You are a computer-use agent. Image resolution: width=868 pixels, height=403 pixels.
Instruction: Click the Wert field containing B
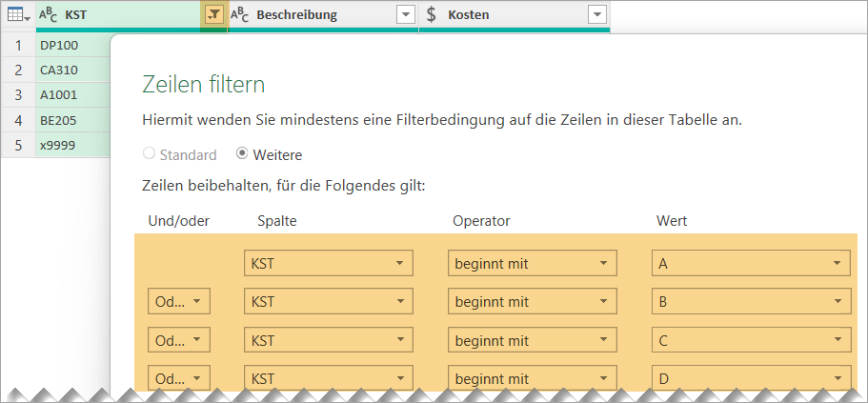click(751, 301)
